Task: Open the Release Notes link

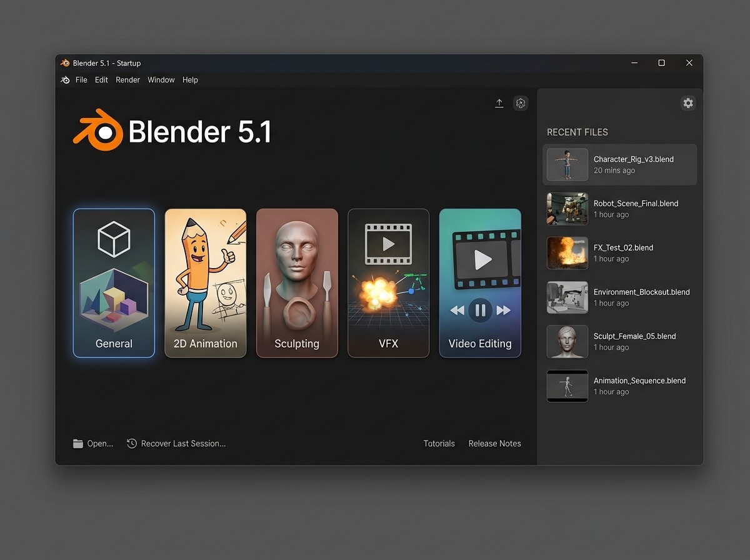Action: (495, 444)
